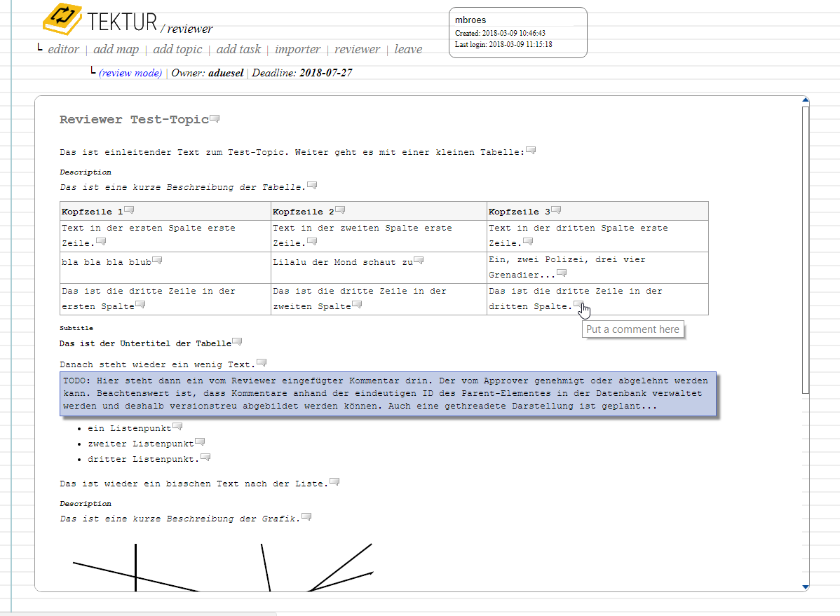Click the blue TODO comment box
This screenshot has width=840, height=616.
[x=388, y=394]
